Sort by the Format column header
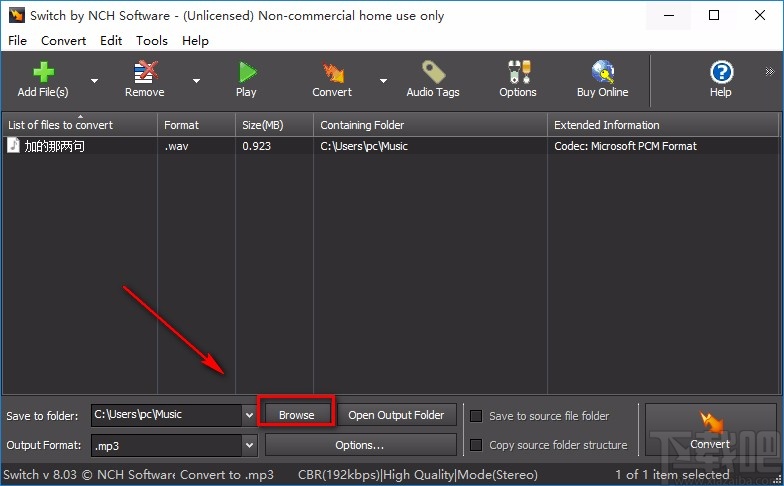 click(x=196, y=125)
